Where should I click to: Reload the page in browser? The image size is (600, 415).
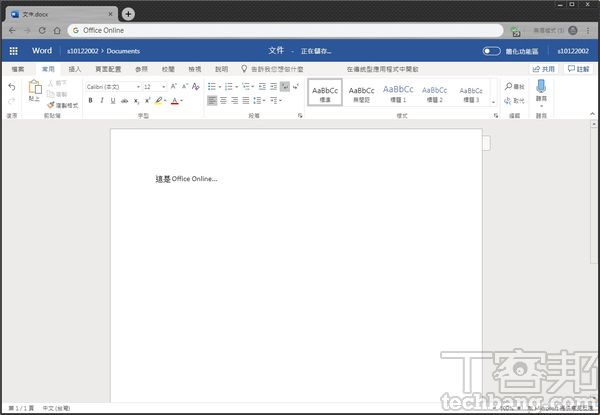coord(42,30)
